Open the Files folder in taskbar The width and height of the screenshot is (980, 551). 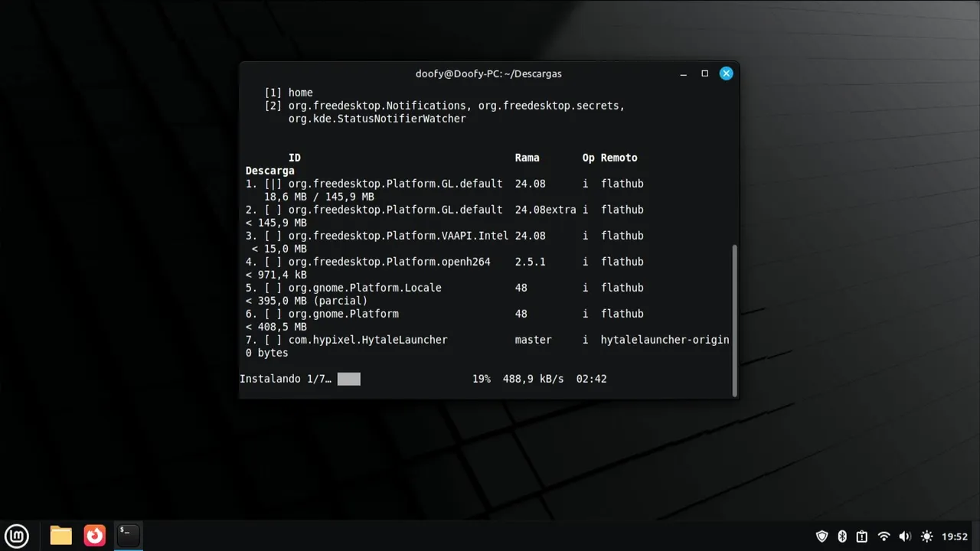point(60,536)
